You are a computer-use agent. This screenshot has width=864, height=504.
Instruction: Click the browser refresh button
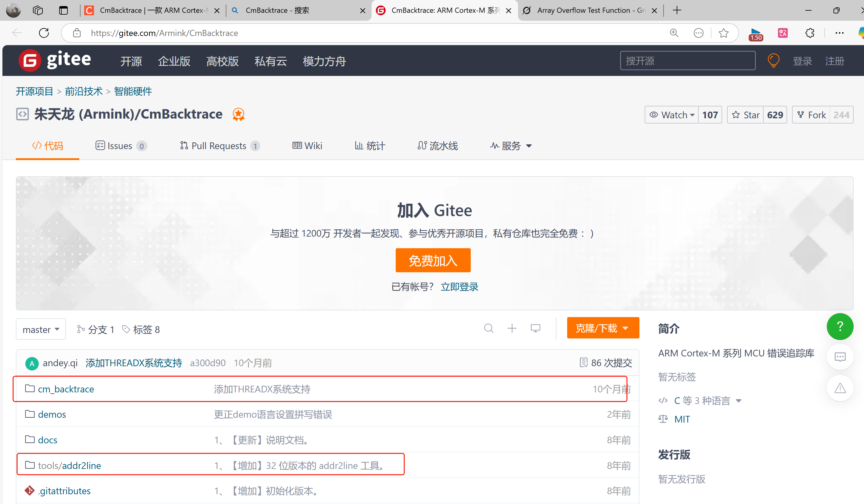tap(44, 33)
